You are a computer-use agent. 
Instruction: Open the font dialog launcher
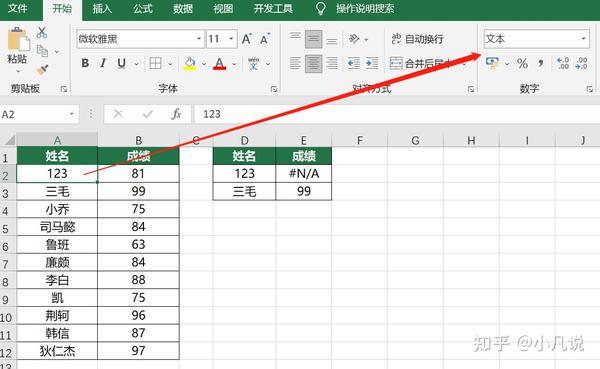click(274, 89)
